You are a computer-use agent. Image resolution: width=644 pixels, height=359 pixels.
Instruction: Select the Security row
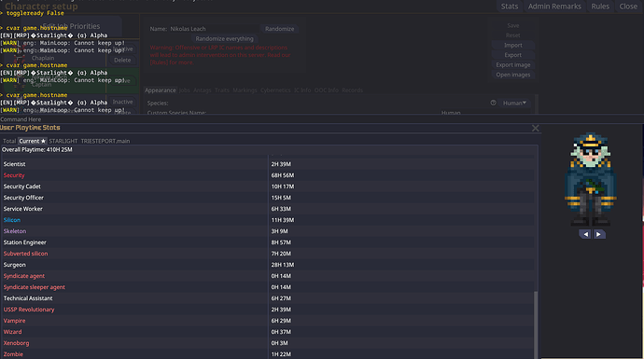268,175
